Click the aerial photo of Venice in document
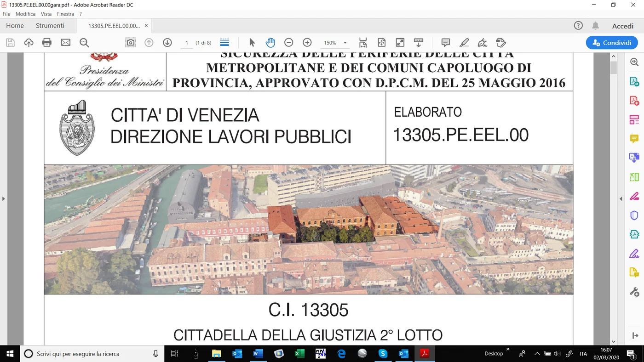Screen dimensions: 644x362 308,229
